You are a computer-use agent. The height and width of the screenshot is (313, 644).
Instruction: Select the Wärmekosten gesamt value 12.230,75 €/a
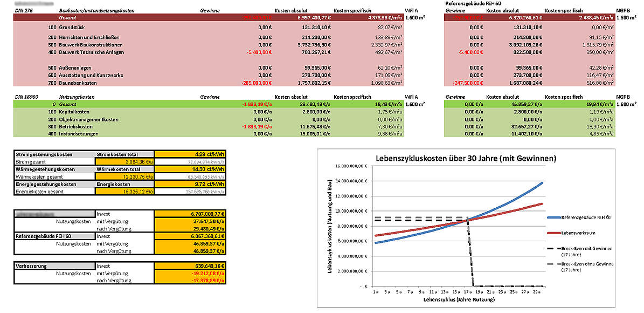tap(124, 176)
